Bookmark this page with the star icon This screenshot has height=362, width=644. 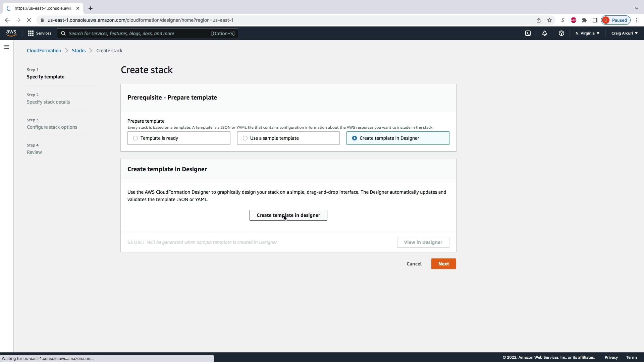tap(549, 20)
